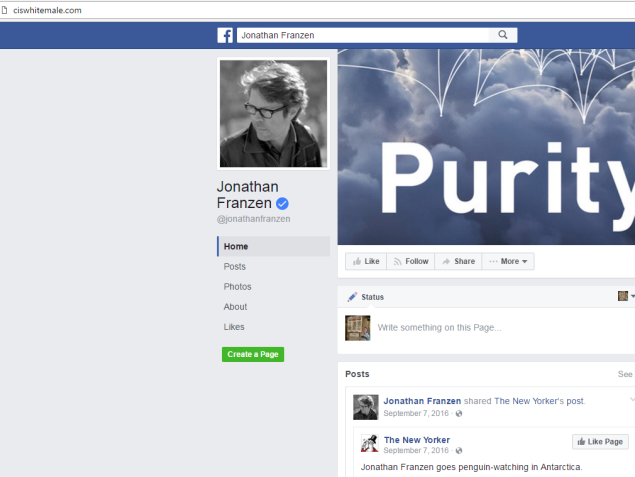Screen dimensions: 635x477
Task: Click the post author avatar thumbnail
Action: (x=366, y=407)
